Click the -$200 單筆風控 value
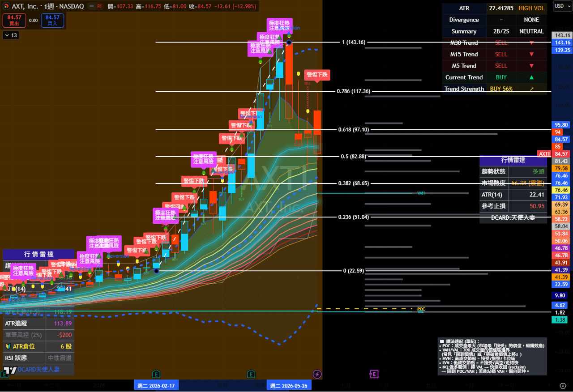 pos(60,335)
